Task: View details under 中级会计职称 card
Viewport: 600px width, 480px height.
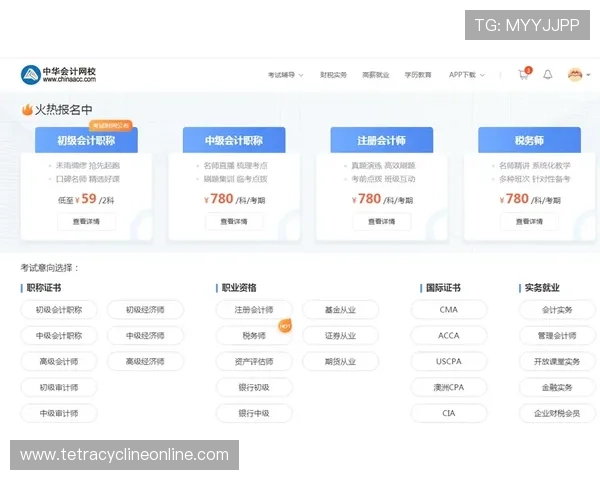Action: point(234,222)
